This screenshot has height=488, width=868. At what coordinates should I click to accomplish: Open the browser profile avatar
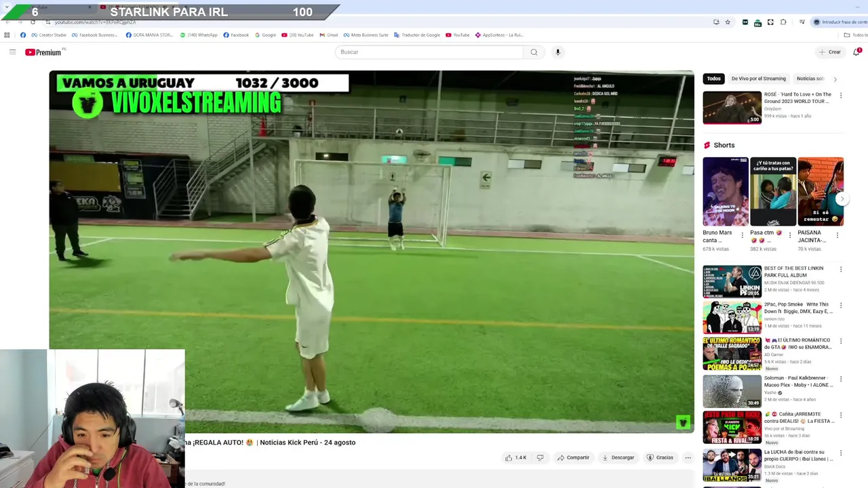(x=816, y=22)
